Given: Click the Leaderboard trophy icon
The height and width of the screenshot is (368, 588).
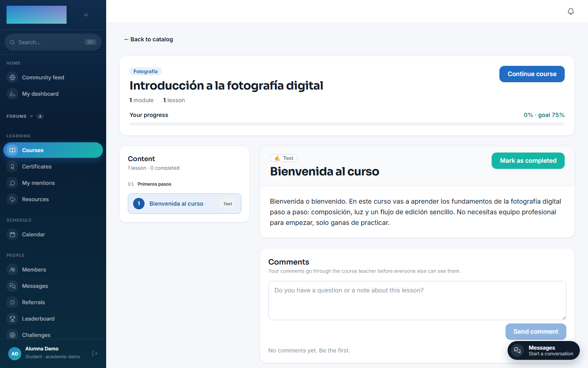Looking at the screenshot, I should tap(13, 319).
